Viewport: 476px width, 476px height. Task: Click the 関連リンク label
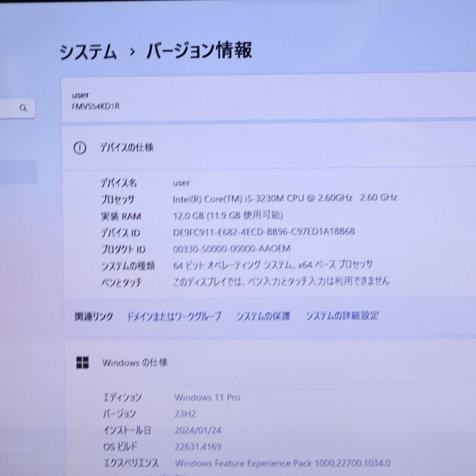[x=94, y=317]
